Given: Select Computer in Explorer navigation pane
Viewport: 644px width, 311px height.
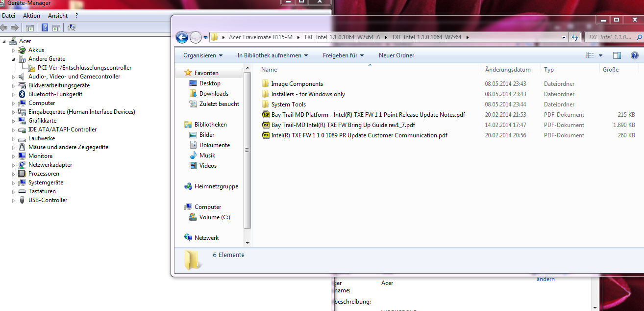Looking at the screenshot, I should [x=208, y=207].
